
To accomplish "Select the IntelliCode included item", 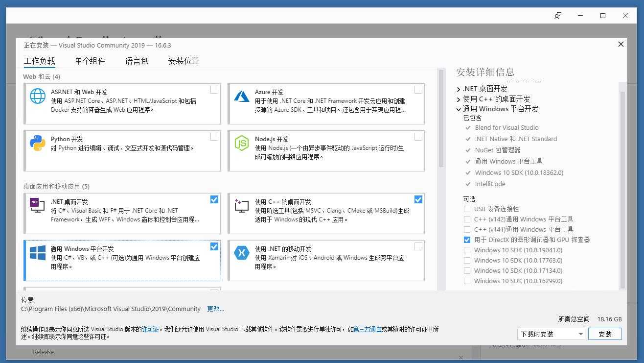I will 490,184.
